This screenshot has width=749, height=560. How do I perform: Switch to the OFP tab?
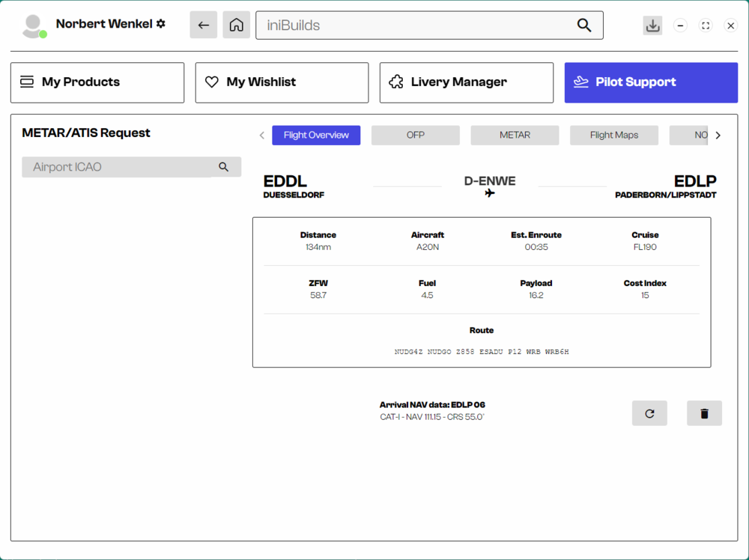[x=415, y=136]
